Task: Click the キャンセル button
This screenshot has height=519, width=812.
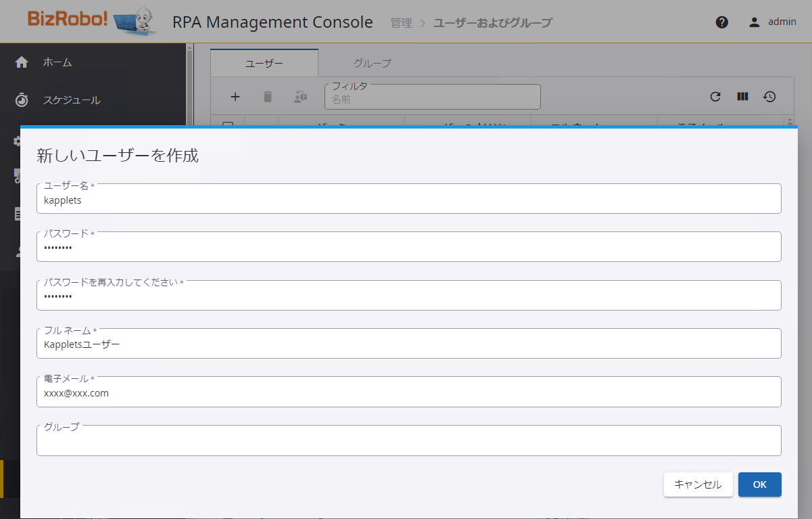Action: point(698,484)
